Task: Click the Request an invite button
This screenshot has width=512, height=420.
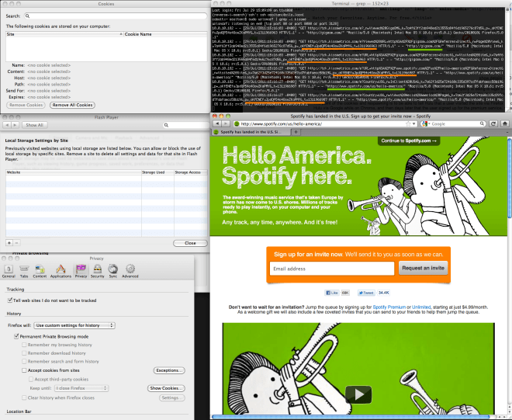Action: tap(423, 268)
